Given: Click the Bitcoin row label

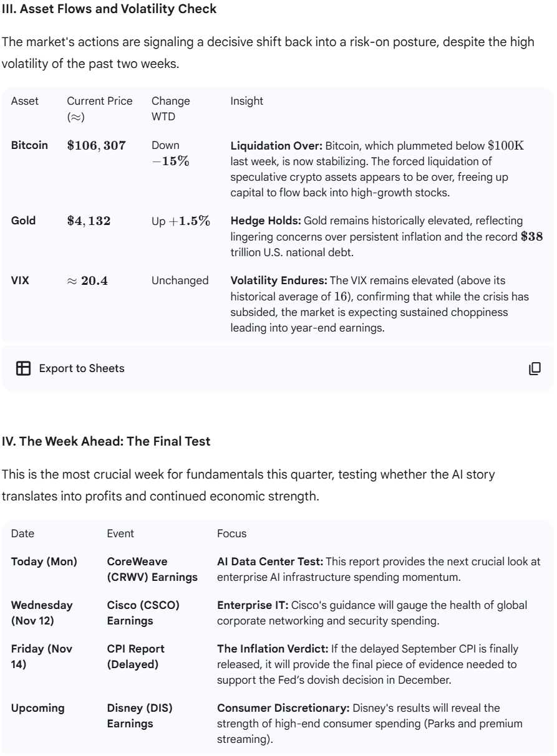Looking at the screenshot, I should tap(29, 145).
